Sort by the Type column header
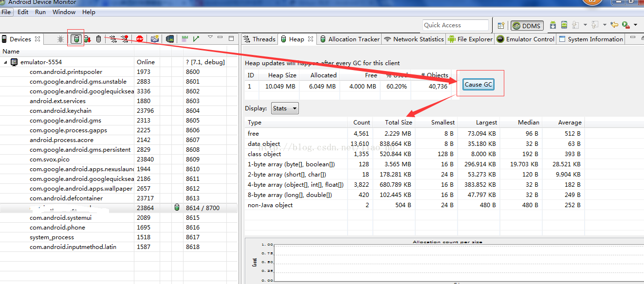The height and width of the screenshot is (284, 644). pos(296,123)
